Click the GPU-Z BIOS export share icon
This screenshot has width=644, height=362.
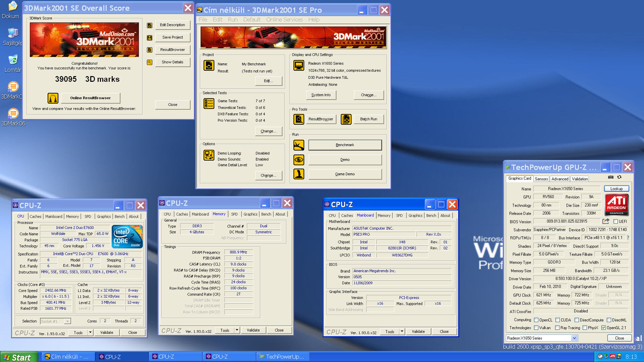606,221
